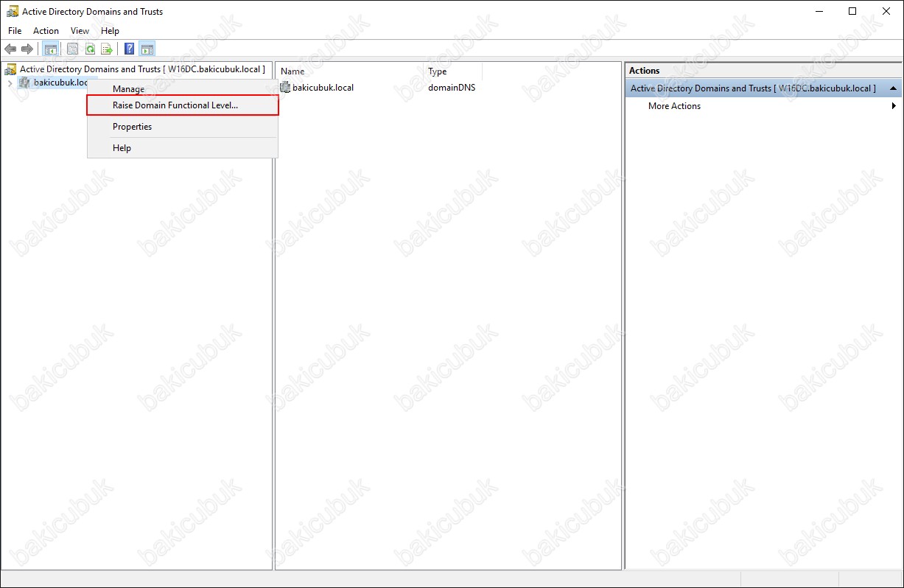The height and width of the screenshot is (588, 904).
Task: Click the Export List toolbar icon
Action: (107, 49)
